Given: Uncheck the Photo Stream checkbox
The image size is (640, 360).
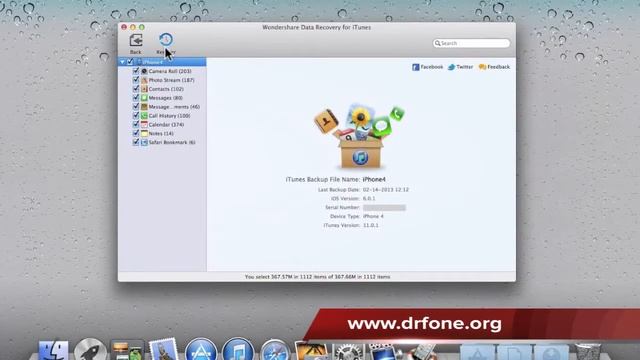Looking at the screenshot, I should pos(136,80).
